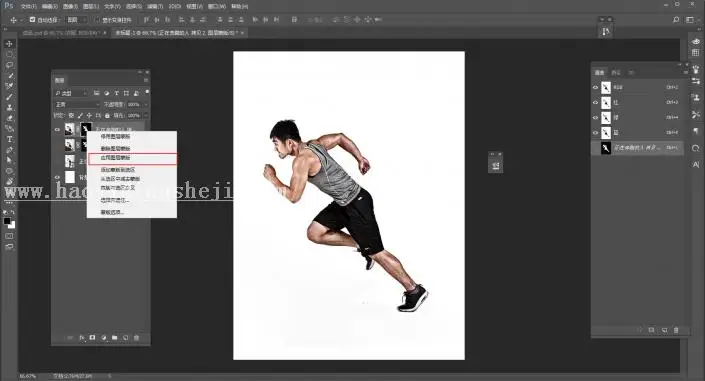Hide the white background layer's eye
The height and width of the screenshot is (381, 705).
pyautogui.click(x=57, y=177)
